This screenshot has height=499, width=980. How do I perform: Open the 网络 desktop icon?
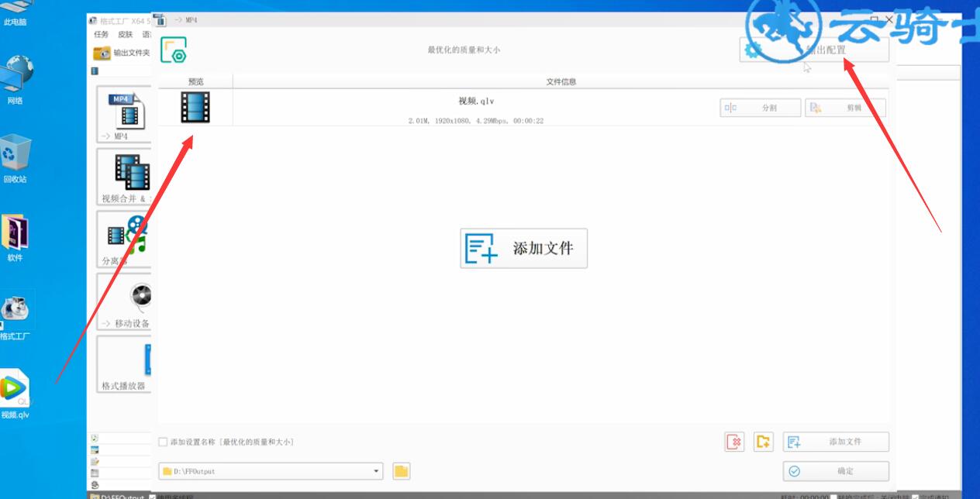tap(16, 80)
